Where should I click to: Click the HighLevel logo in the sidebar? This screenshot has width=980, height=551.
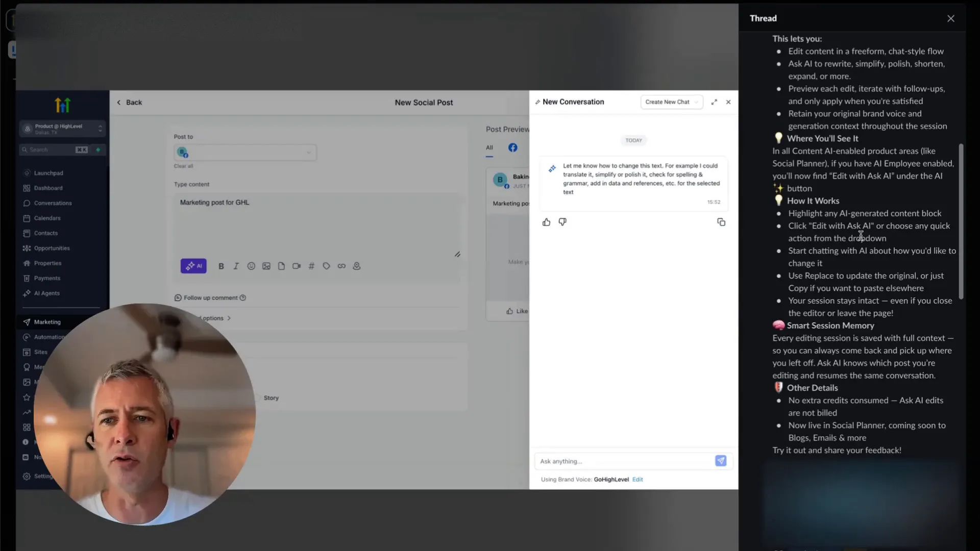[x=62, y=105]
